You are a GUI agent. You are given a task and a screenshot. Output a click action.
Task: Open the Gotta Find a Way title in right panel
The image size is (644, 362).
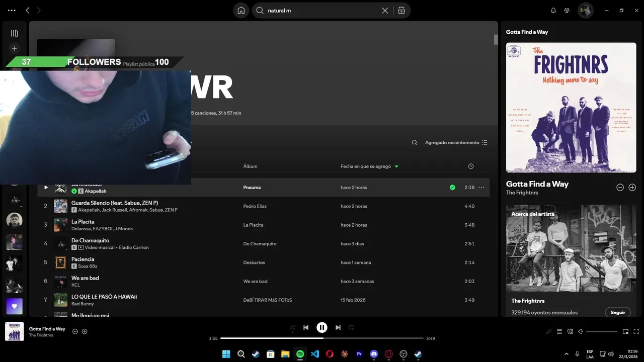[x=537, y=184]
